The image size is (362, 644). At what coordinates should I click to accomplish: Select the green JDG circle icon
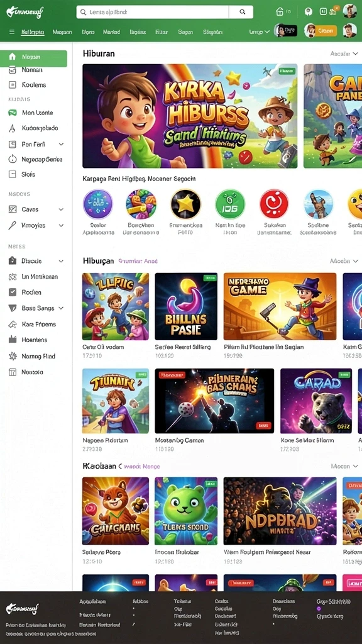point(230,204)
